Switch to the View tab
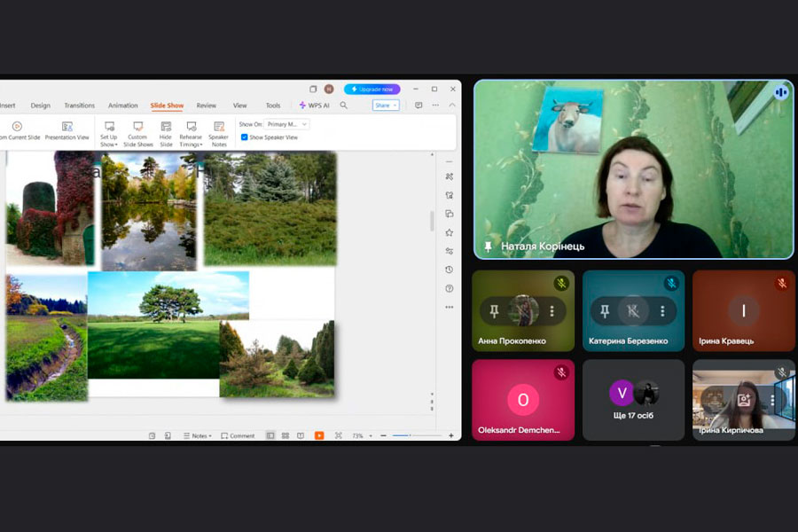 [x=239, y=106]
